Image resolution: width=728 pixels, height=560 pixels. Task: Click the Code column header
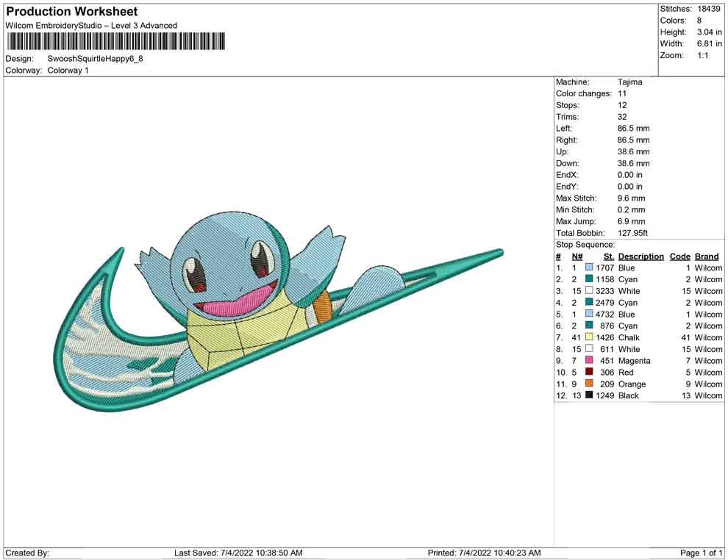[x=680, y=256]
